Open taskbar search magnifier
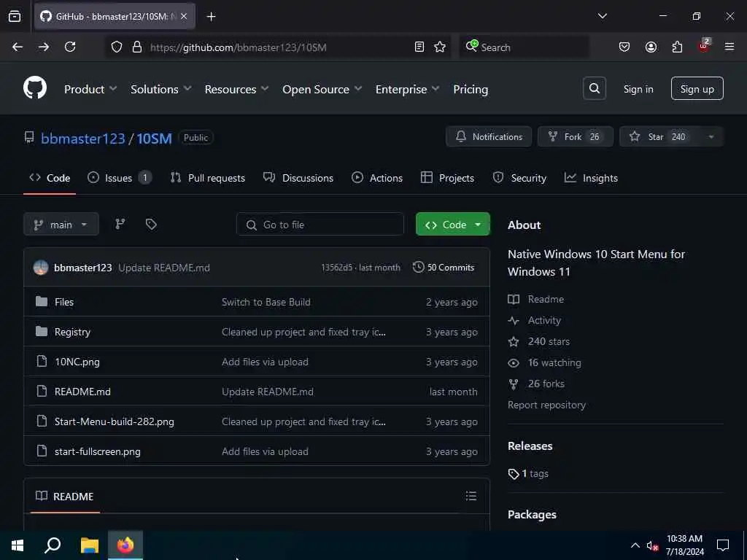 (x=53, y=545)
